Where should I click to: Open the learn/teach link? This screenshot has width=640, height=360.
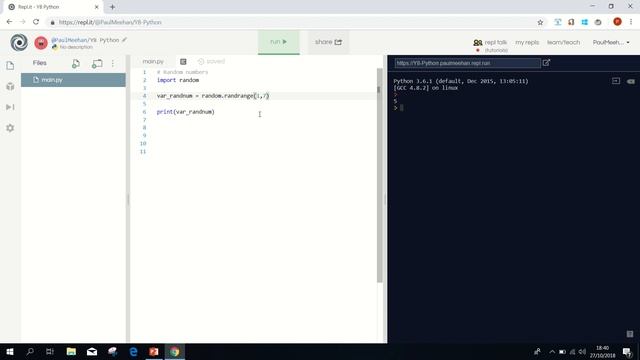pos(563,42)
